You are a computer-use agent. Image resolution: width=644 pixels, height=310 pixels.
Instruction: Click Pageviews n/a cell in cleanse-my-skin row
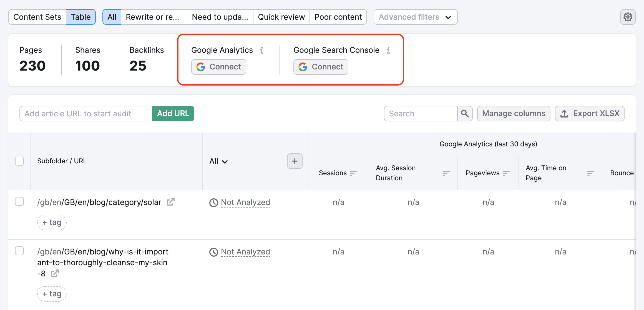tap(488, 252)
